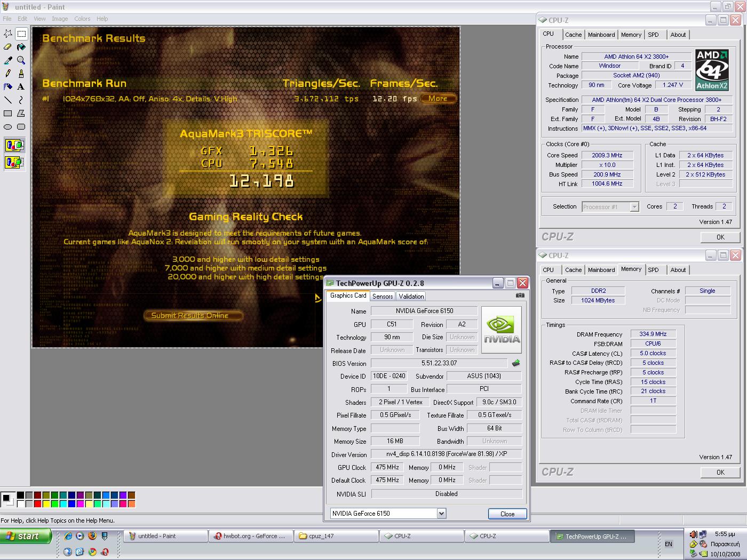This screenshot has width=747, height=560.
Task: Enable transparent selection option in Paint toolbox
Action: 14,162
